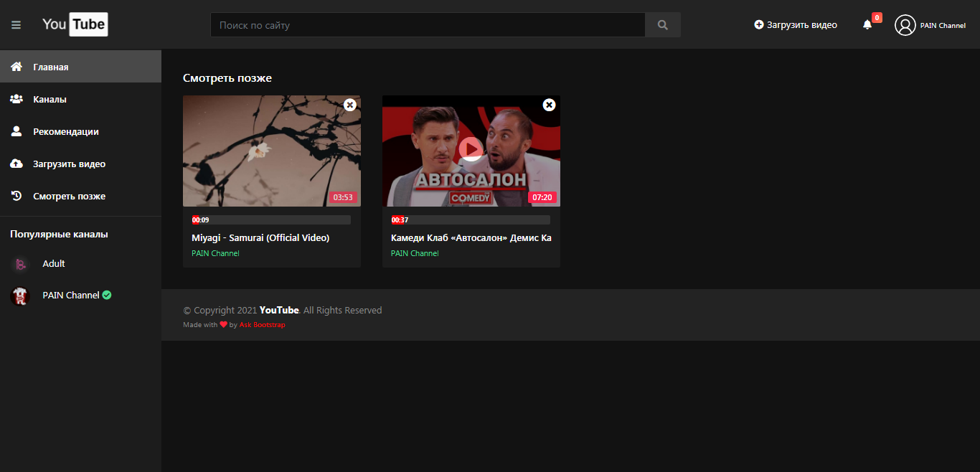Click the verified badge next to PAIN Channel

click(107, 295)
